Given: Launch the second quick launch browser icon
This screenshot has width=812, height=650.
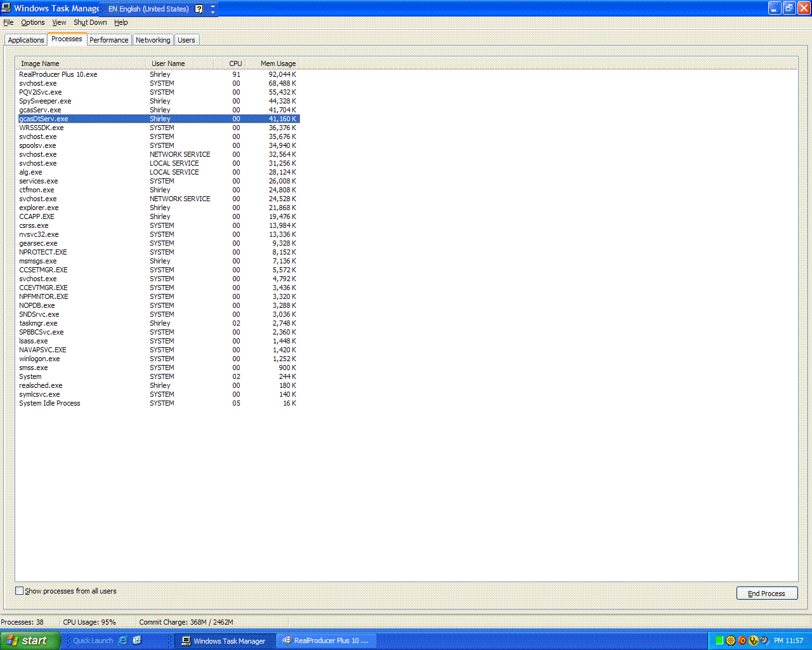Looking at the screenshot, I should (x=137, y=640).
